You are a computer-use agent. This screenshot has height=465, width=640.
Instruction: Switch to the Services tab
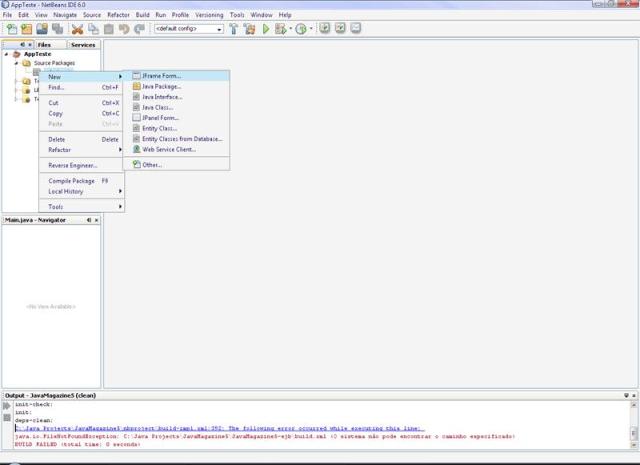[83, 45]
